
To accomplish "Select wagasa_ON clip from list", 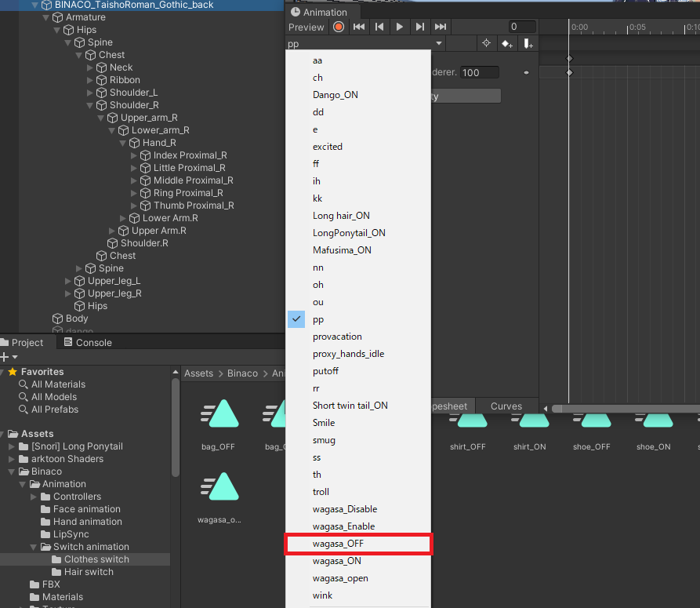I will coord(358,561).
